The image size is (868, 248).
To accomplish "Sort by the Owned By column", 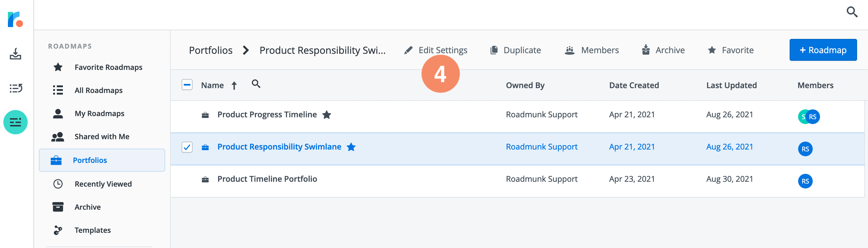I will 525,85.
